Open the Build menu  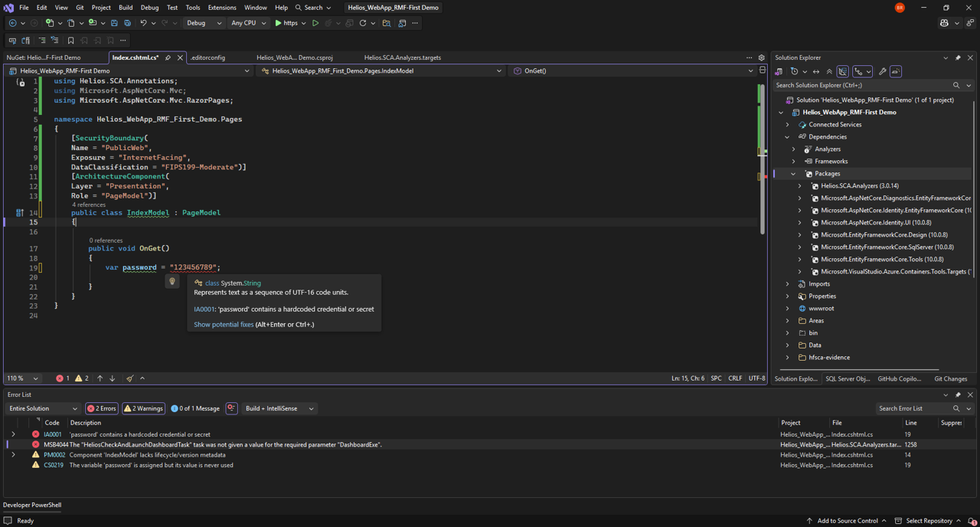126,8
